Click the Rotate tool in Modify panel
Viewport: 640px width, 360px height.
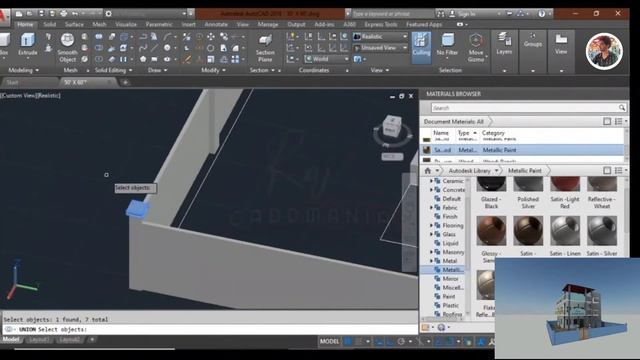tap(211, 48)
